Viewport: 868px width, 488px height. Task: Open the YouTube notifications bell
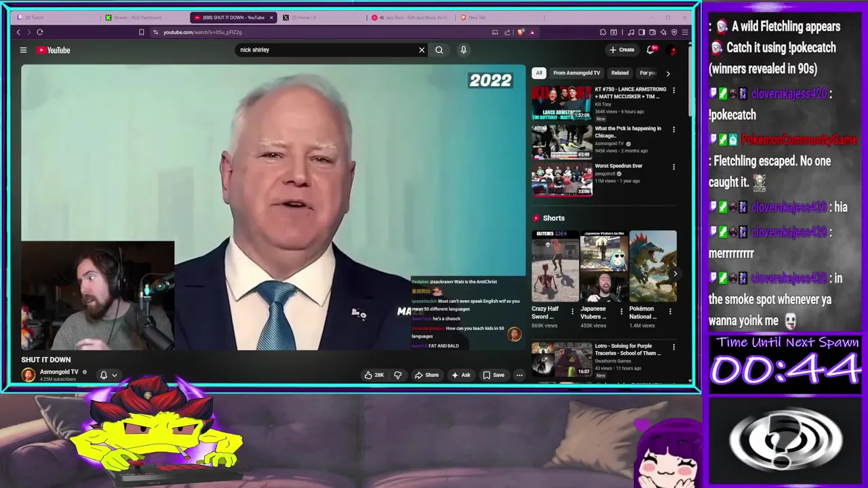point(651,49)
